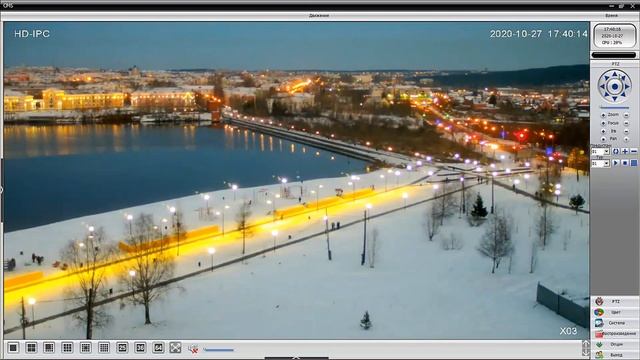Move camera up-right with PTZ diagonal arrow
The image size is (640, 360).
[x=624, y=78]
